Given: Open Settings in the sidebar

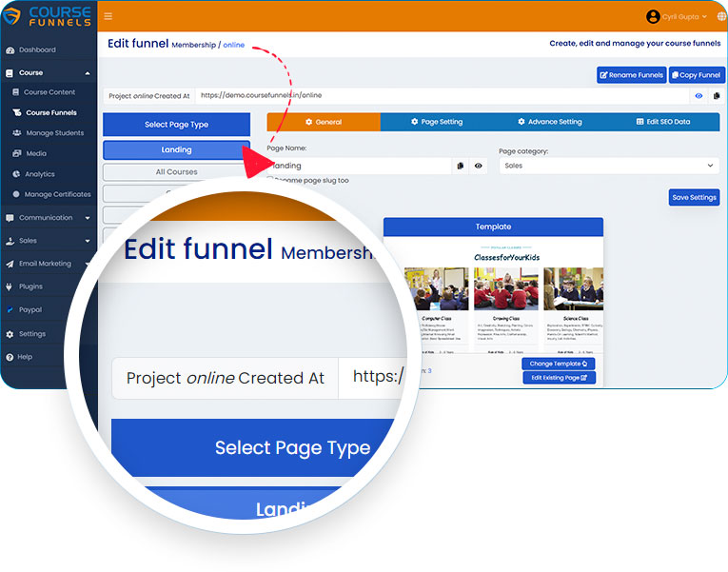Looking at the screenshot, I should tap(32, 334).
